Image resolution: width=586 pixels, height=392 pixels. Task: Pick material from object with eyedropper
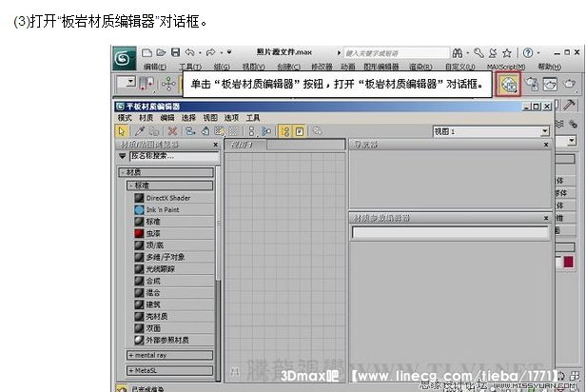click(140, 131)
